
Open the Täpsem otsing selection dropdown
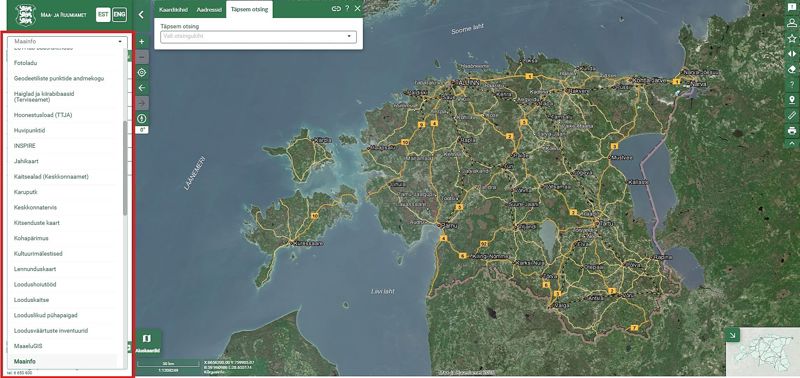(x=258, y=37)
